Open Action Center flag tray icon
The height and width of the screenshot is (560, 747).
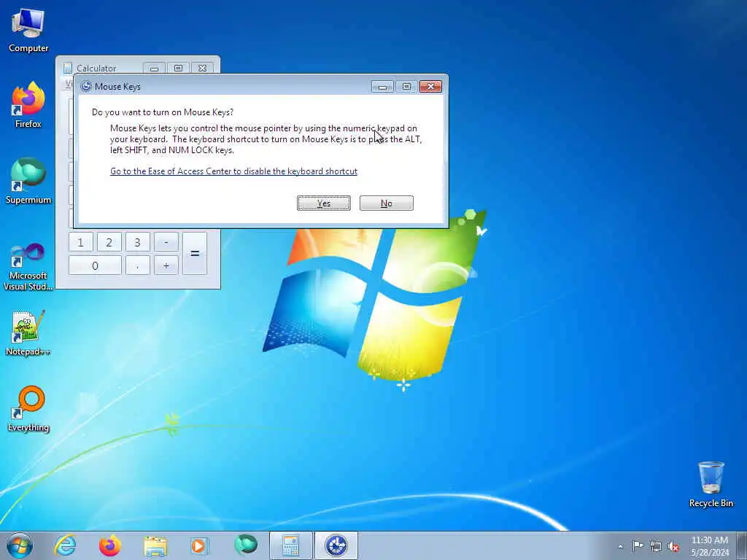click(x=638, y=546)
